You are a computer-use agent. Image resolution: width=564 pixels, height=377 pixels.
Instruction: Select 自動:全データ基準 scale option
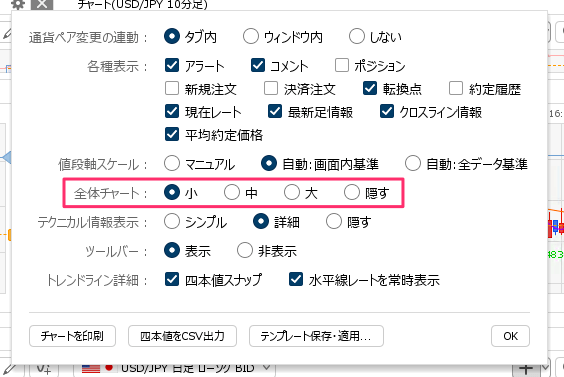point(413,163)
